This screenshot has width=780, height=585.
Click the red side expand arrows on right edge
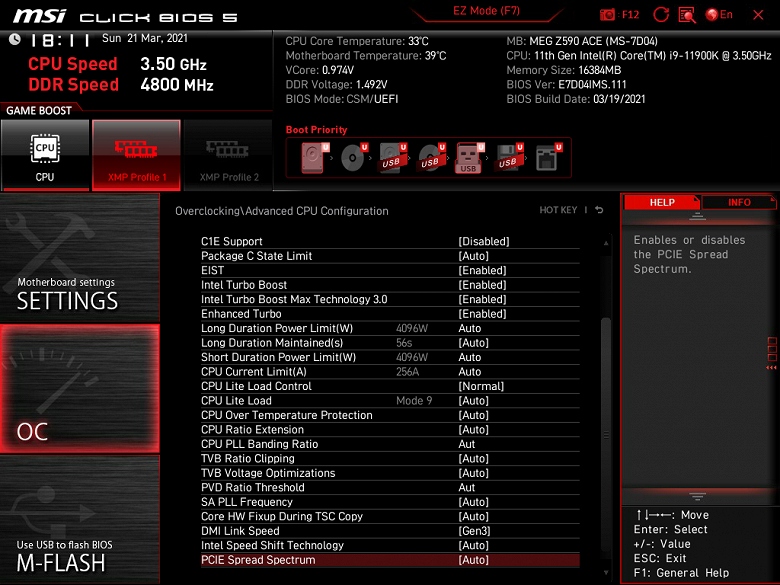coord(772,368)
